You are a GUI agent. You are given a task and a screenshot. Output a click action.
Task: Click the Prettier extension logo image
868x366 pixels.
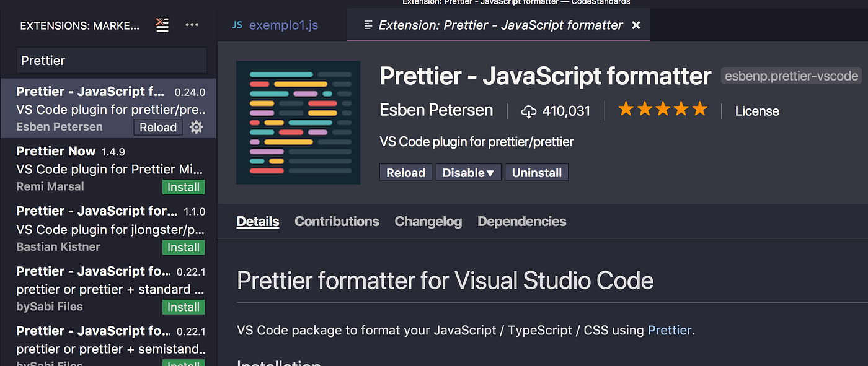[298, 122]
